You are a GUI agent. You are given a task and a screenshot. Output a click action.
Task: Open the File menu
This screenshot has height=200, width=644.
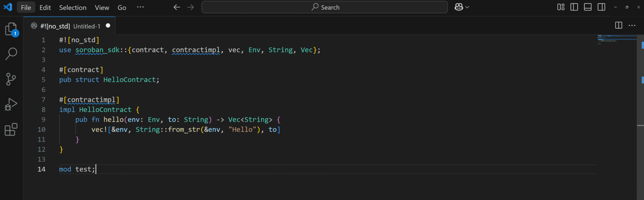pyautogui.click(x=26, y=7)
